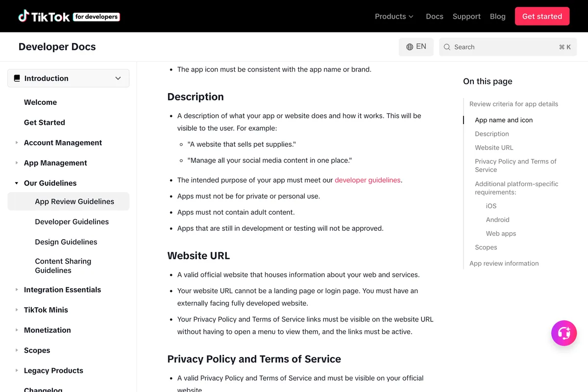Jump to Web apps in page outline

[501, 234]
